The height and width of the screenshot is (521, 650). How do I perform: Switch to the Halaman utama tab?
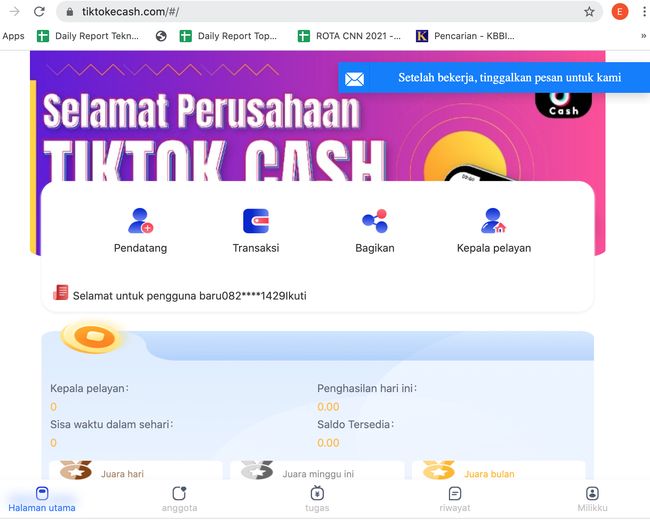pos(42,499)
